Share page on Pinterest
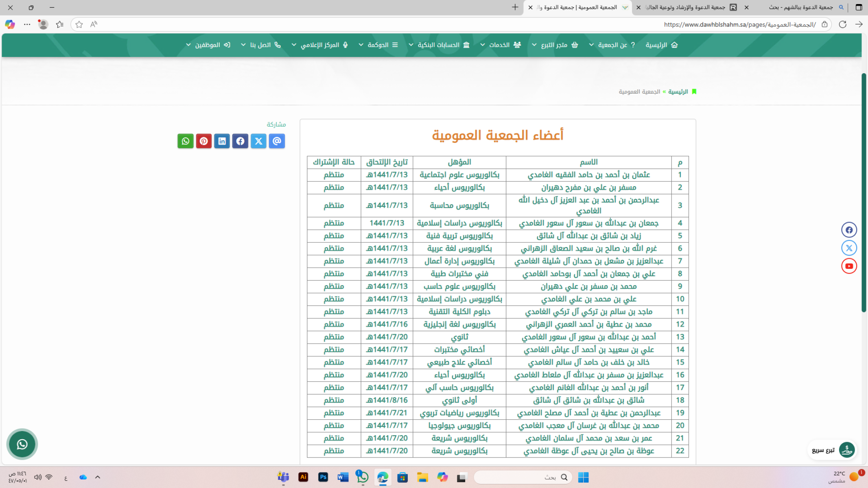 (x=204, y=141)
